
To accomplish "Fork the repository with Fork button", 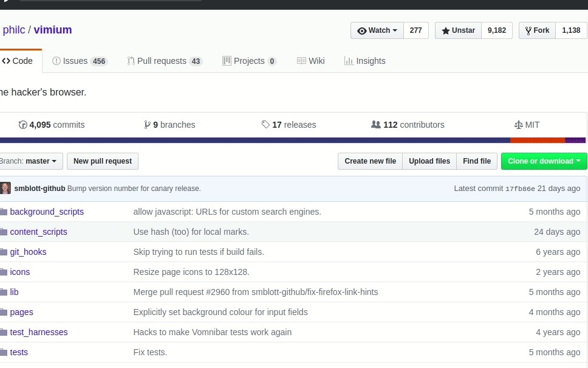I will (x=537, y=30).
